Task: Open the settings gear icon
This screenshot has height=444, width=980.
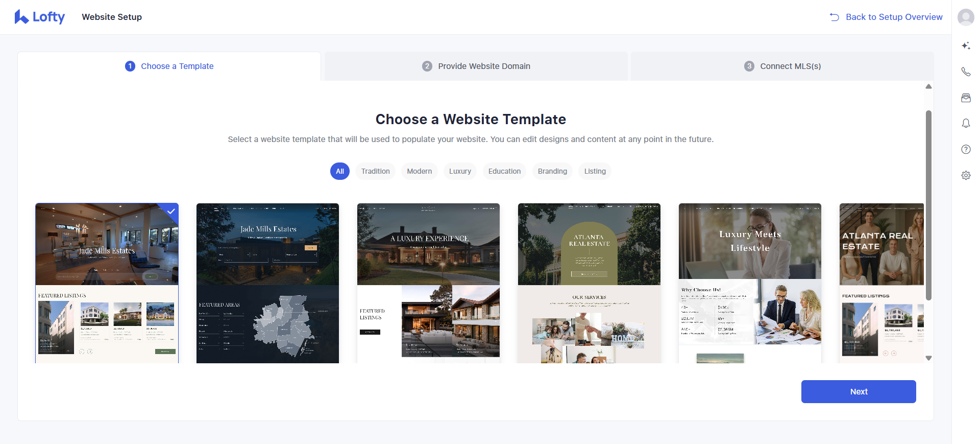Action: point(966,175)
